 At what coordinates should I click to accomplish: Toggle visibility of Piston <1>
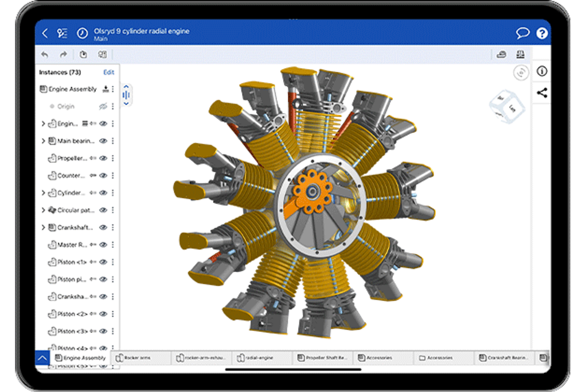pyautogui.click(x=104, y=262)
